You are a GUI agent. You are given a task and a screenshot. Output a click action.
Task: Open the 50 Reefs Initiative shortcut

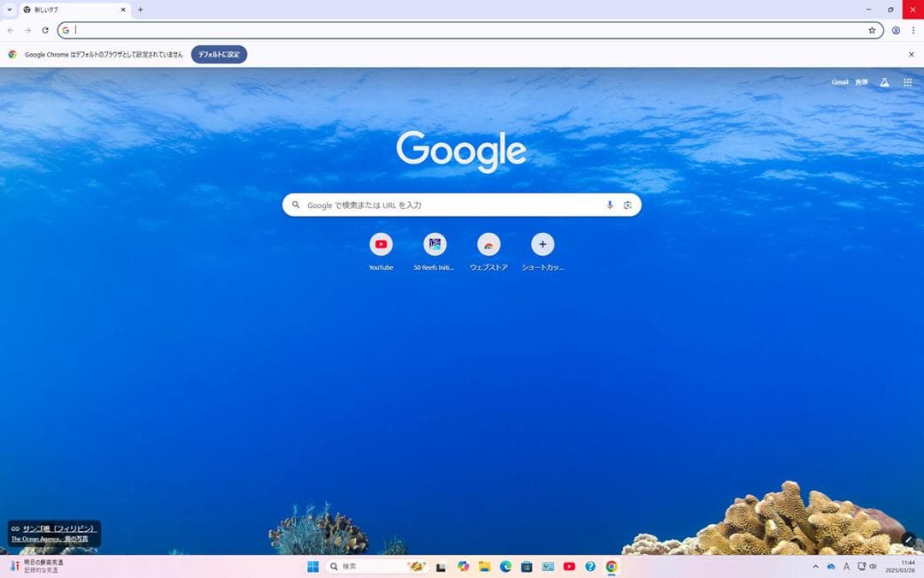pyautogui.click(x=435, y=245)
